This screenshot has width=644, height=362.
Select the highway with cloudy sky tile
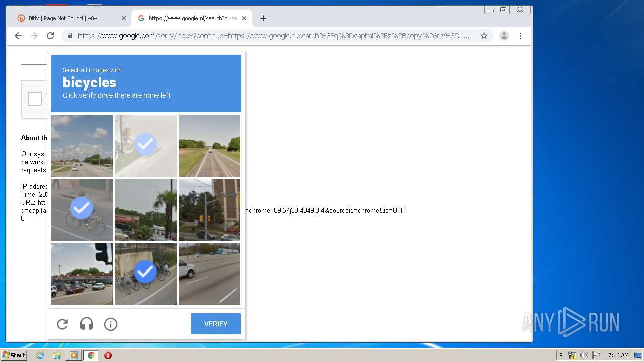[x=82, y=146]
